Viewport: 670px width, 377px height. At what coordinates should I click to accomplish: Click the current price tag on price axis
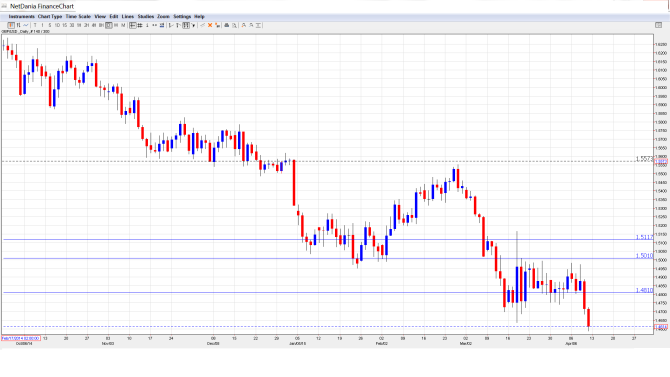pos(661,327)
